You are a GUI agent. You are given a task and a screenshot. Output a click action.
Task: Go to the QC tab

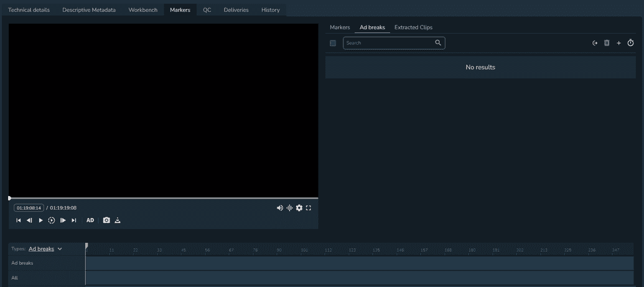pyautogui.click(x=207, y=10)
